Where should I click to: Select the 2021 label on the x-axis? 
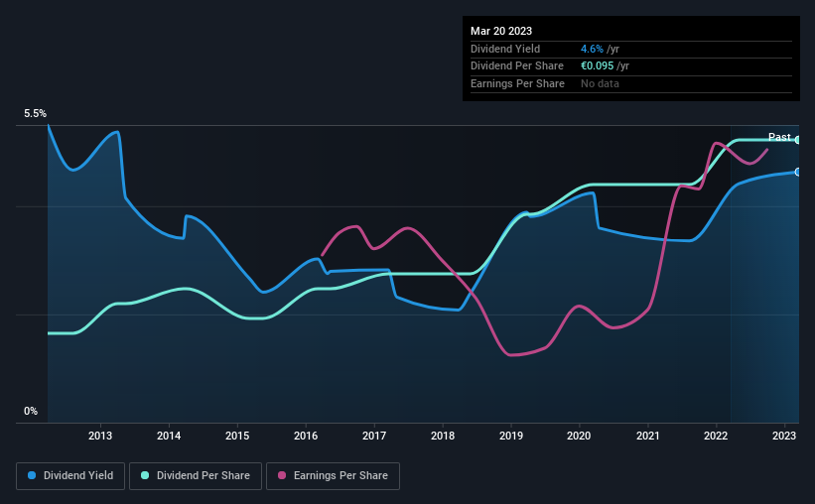[647, 436]
